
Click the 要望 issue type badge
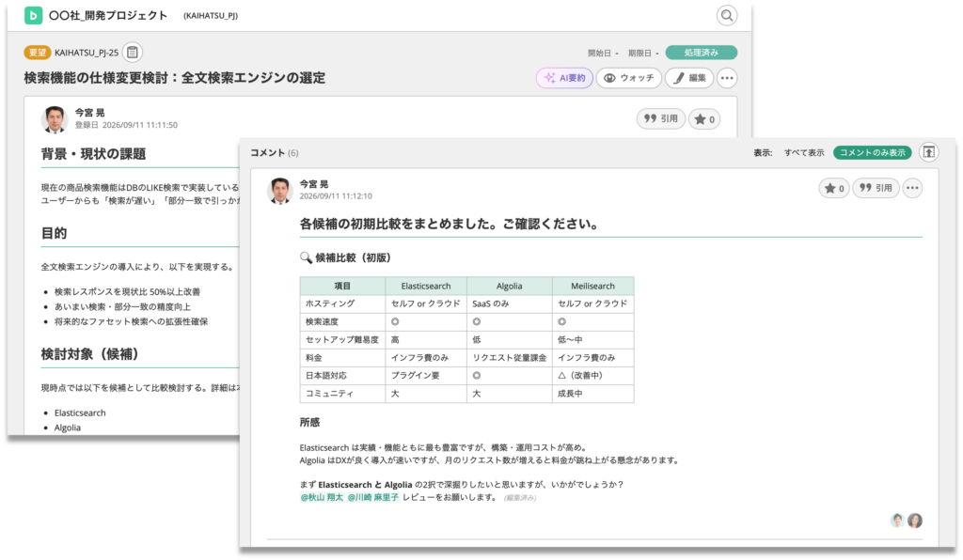click(37, 53)
